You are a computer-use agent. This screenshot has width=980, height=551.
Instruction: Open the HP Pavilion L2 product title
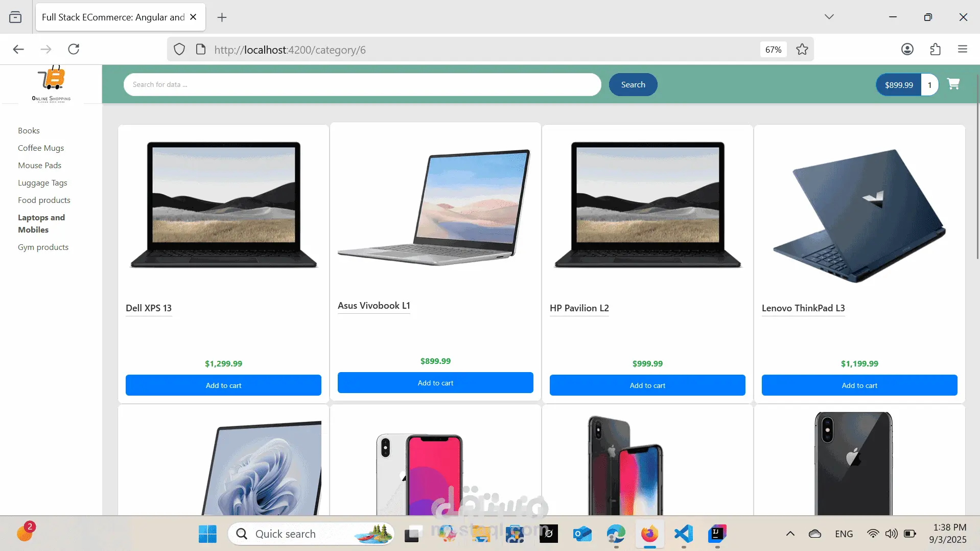(x=579, y=308)
